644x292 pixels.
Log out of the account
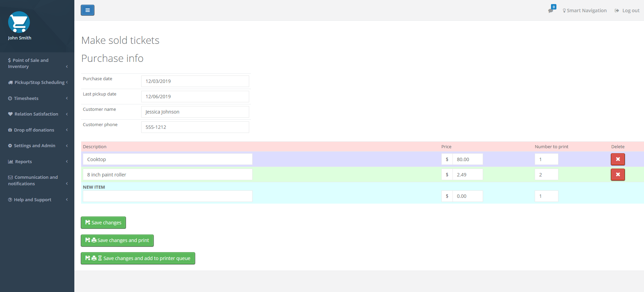[627, 11]
